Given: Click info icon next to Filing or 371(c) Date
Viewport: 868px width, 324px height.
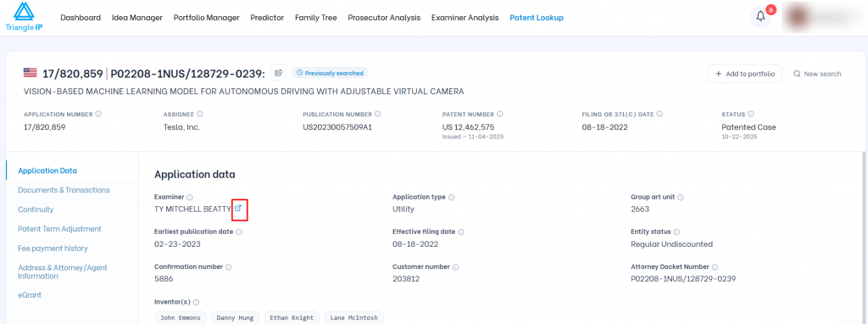Looking at the screenshot, I should point(659,115).
